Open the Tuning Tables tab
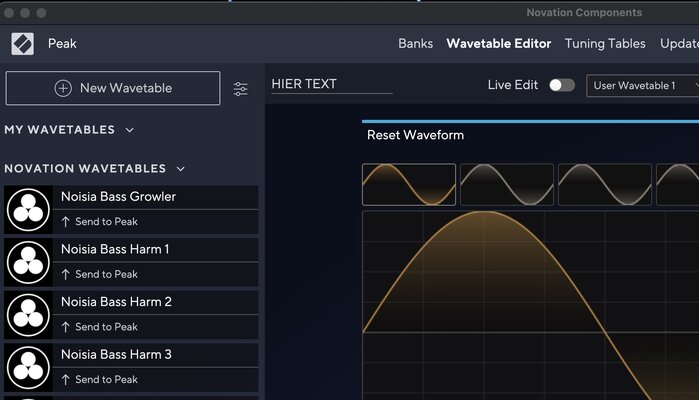Screen dimensions: 699x400 click(x=605, y=44)
